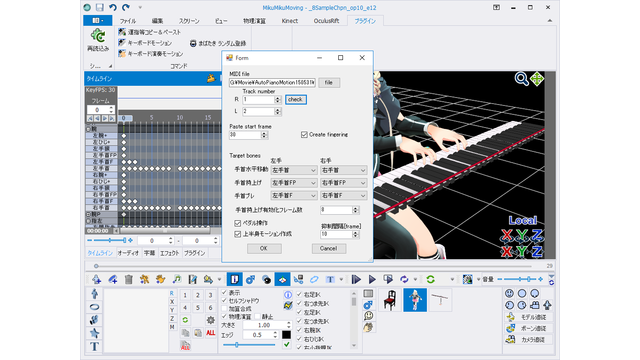
Task: Click the single triangle play button
Action: [x=372, y=279]
